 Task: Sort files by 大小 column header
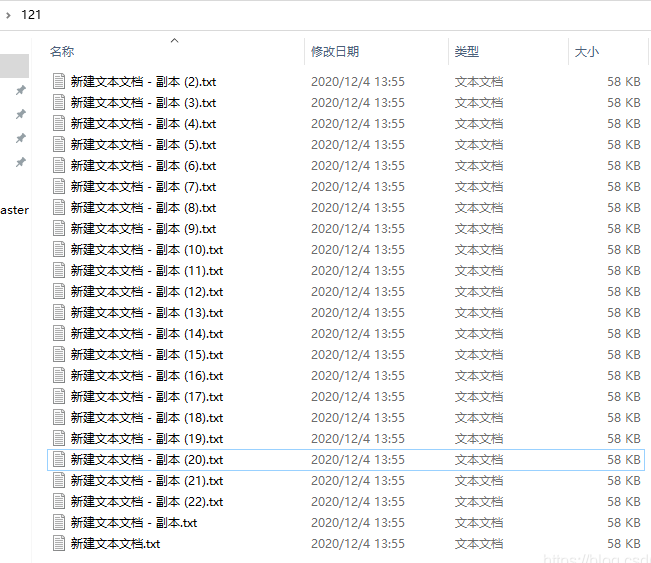[587, 51]
